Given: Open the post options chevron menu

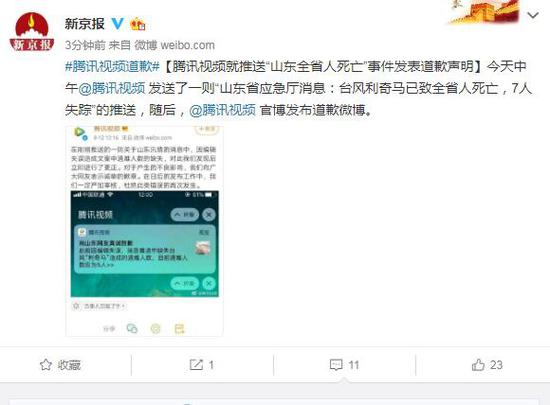Looking at the screenshot, I should tap(533, 15).
